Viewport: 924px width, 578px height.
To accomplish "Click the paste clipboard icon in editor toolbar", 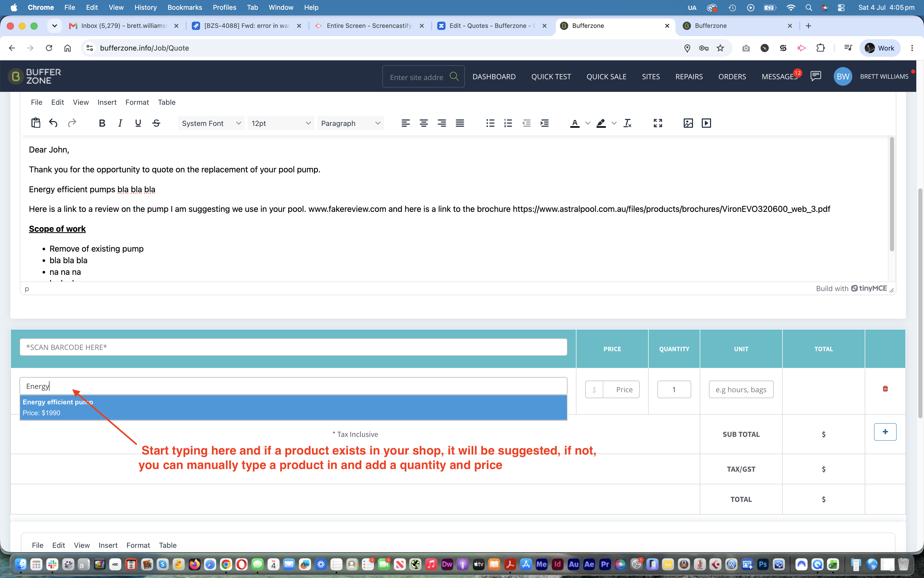I will tap(36, 123).
